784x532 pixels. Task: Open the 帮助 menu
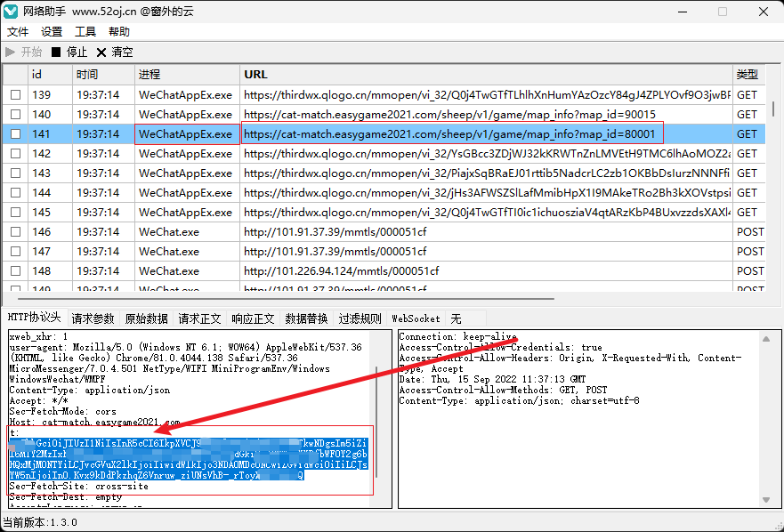pos(119,32)
